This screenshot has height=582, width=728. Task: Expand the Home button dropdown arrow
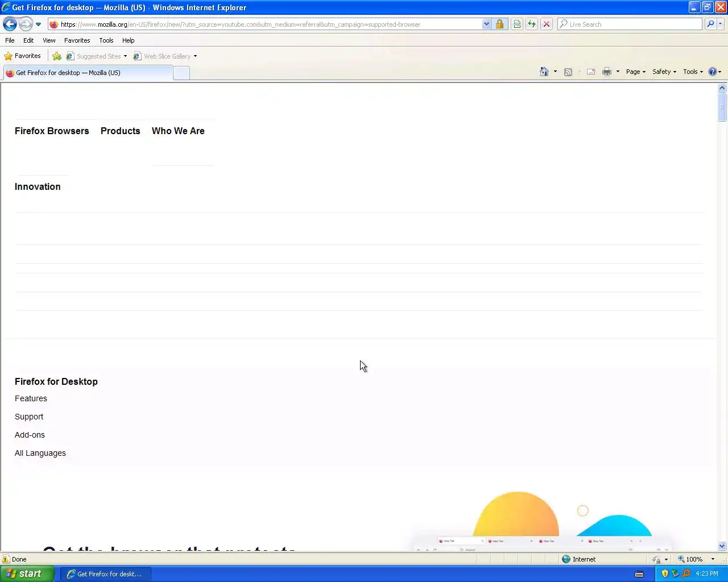[x=555, y=72]
